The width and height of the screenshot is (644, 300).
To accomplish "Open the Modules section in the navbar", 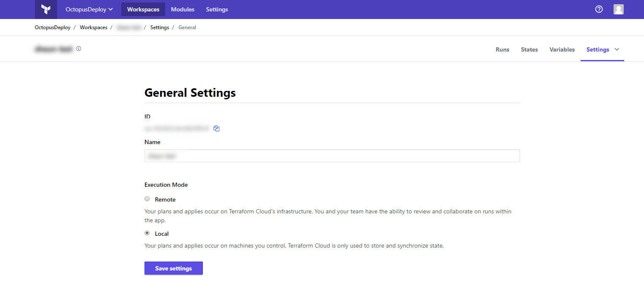I will pos(183,9).
